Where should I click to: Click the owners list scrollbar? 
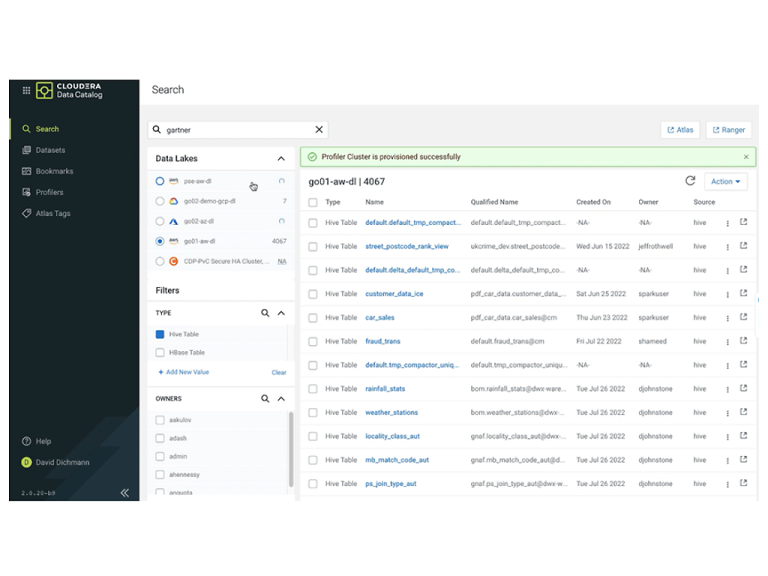(291, 450)
